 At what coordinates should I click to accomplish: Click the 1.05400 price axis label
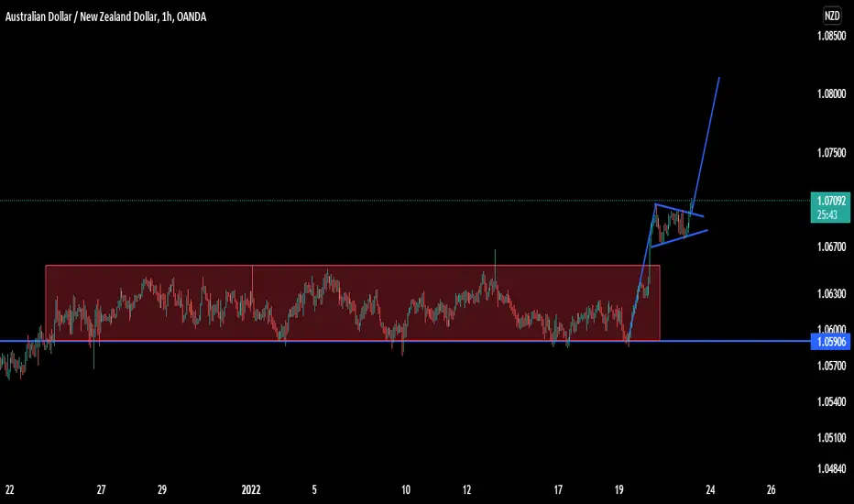point(831,401)
